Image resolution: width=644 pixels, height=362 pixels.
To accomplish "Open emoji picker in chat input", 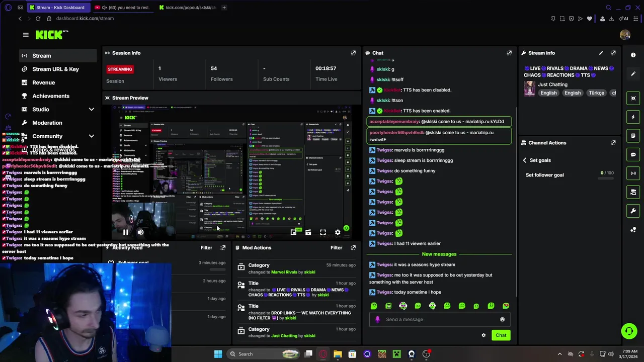I will tap(502, 319).
